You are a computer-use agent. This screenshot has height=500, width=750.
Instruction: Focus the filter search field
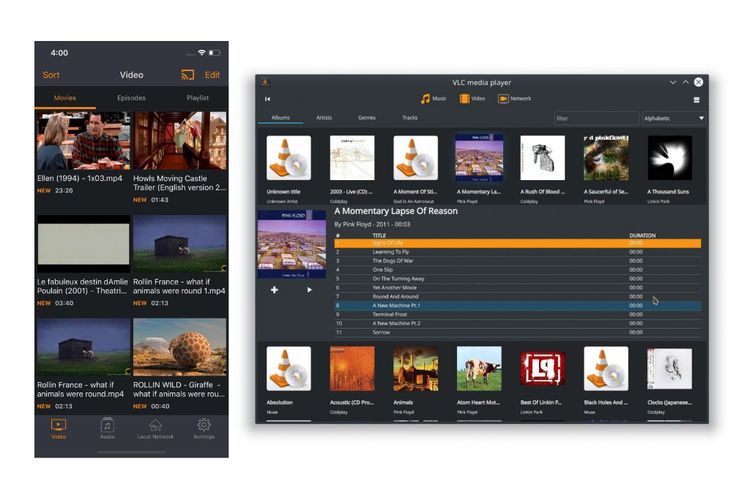pyautogui.click(x=596, y=118)
